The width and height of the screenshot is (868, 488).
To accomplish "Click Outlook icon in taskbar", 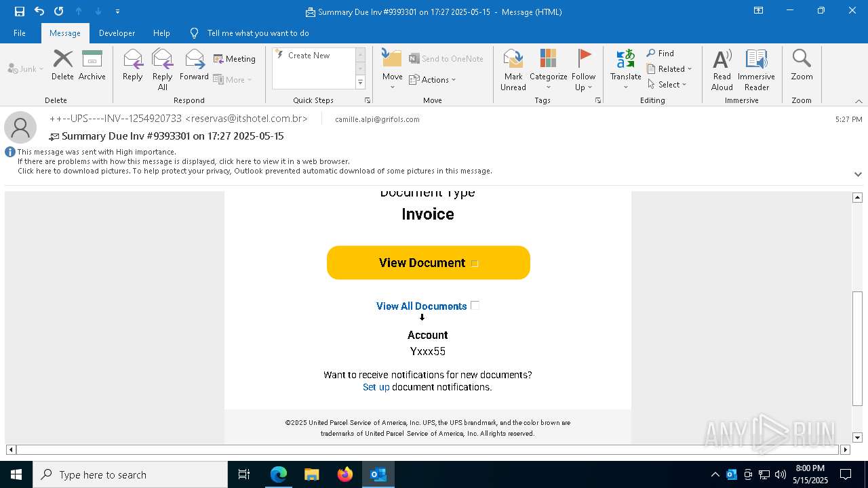I will tap(378, 474).
